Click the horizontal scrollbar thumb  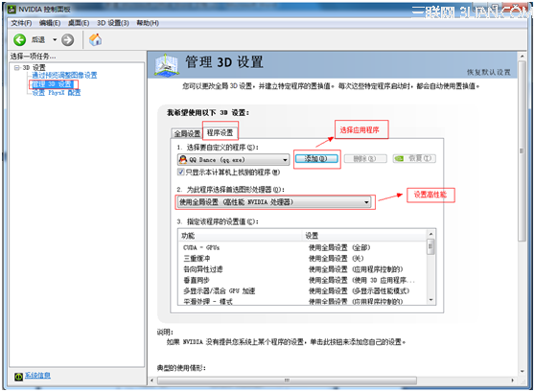(287, 380)
